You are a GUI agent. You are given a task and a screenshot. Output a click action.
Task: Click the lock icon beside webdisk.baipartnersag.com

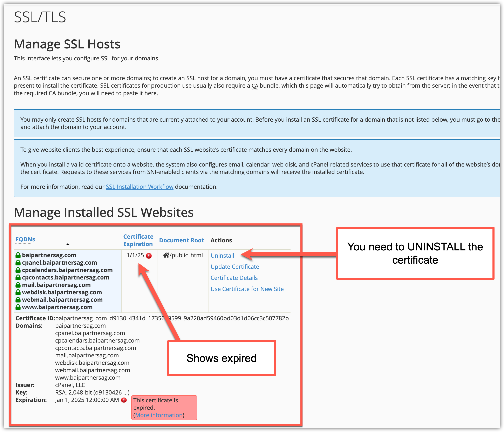coord(18,292)
